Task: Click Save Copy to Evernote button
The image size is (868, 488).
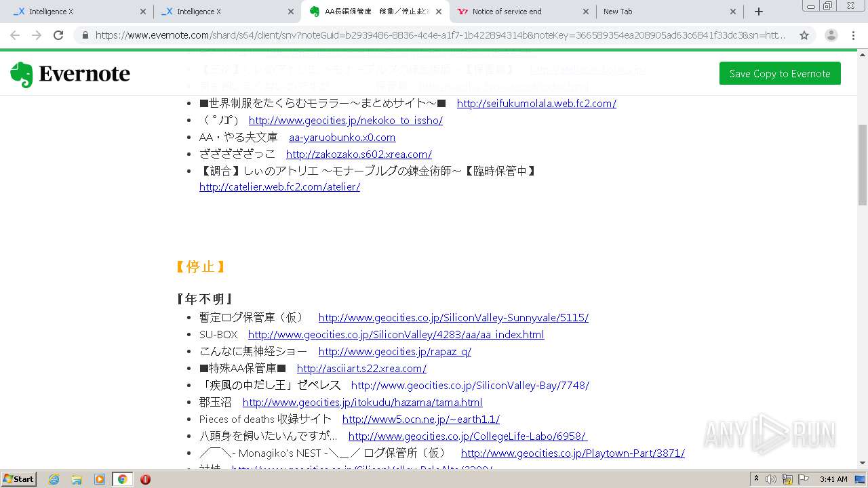Action: click(780, 74)
